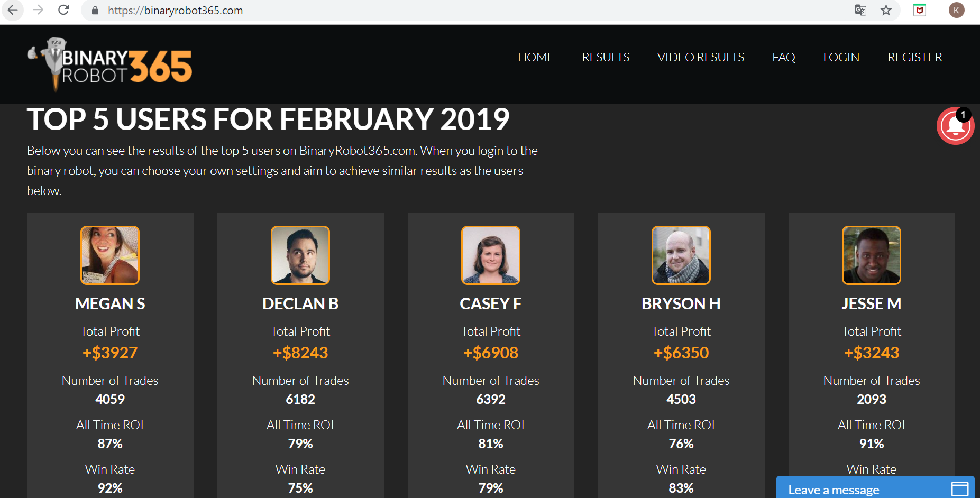The width and height of the screenshot is (980, 498).
Task: Reload the page with refresh icon
Action: pyautogui.click(x=63, y=10)
